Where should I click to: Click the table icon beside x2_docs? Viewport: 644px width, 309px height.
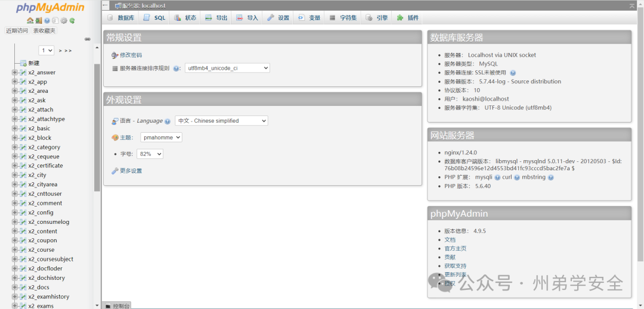23,288
